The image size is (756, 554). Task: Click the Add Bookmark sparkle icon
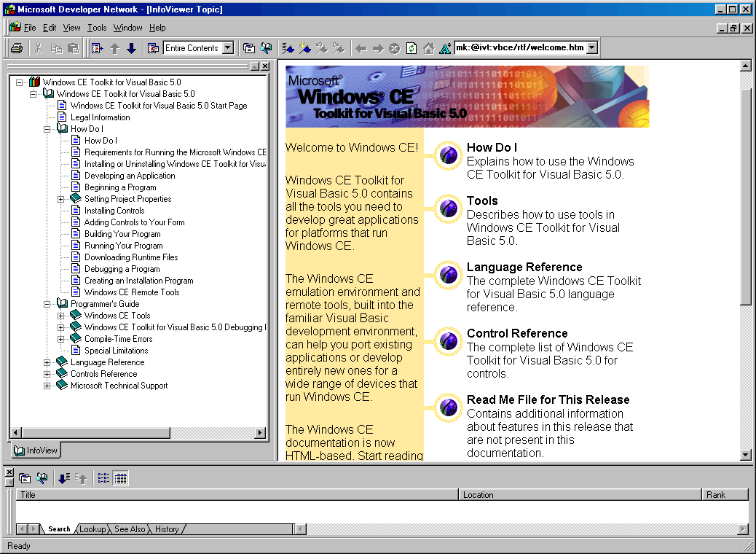point(304,48)
